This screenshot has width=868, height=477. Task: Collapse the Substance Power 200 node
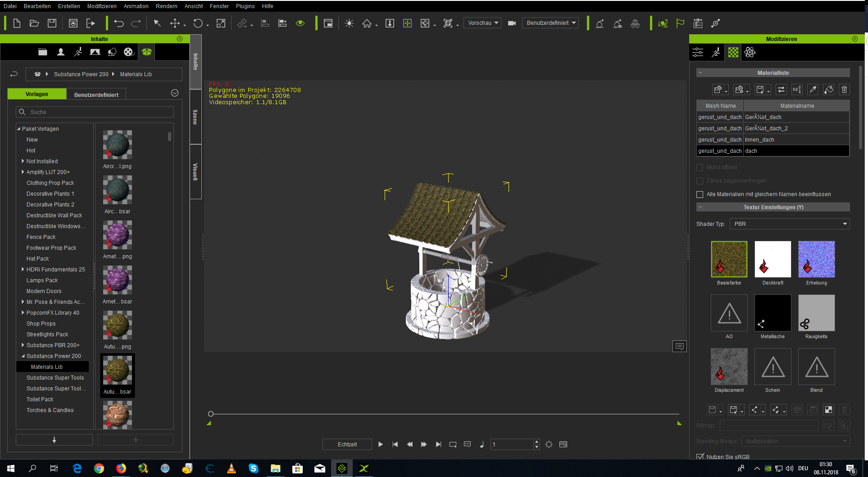click(x=23, y=356)
